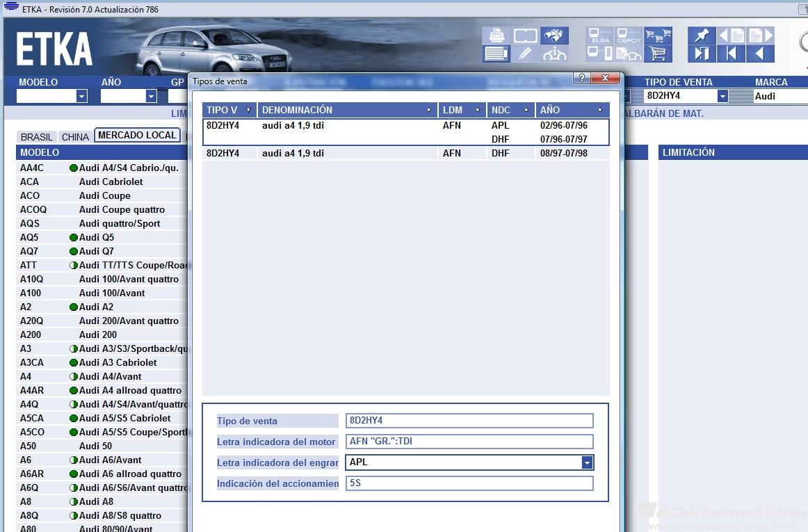Click the DEPOT connection icon
The width and height of the screenshot is (808, 532).
(629, 35)
